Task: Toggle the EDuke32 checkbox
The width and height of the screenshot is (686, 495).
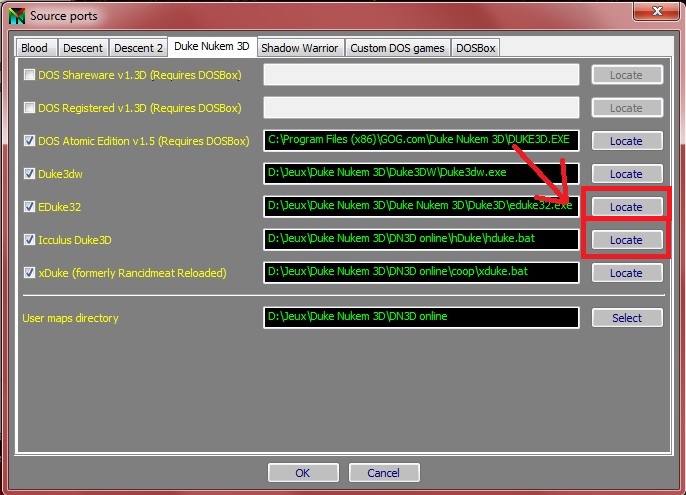Action: (29, 207)
